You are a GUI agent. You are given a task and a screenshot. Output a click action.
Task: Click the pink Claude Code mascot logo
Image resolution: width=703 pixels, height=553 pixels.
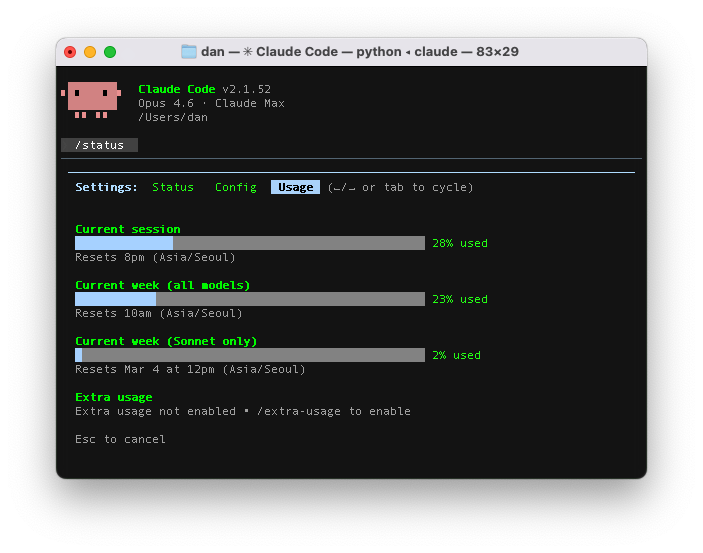tap(91, 100)
